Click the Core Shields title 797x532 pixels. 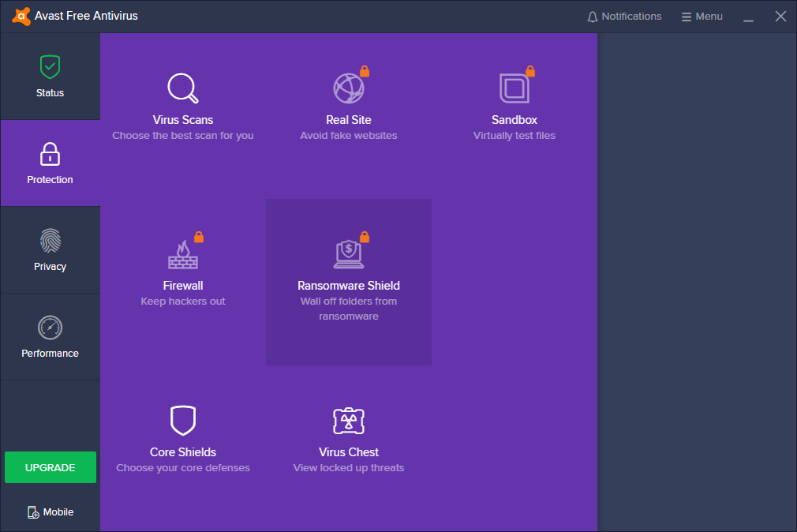pyautogui.click(x=183, y=452)
